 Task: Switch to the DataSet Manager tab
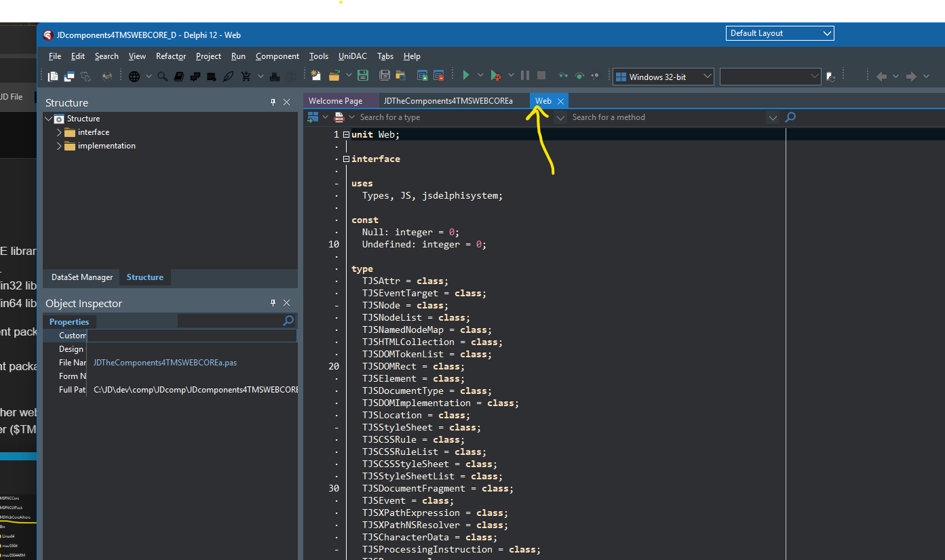coord(82,277)
